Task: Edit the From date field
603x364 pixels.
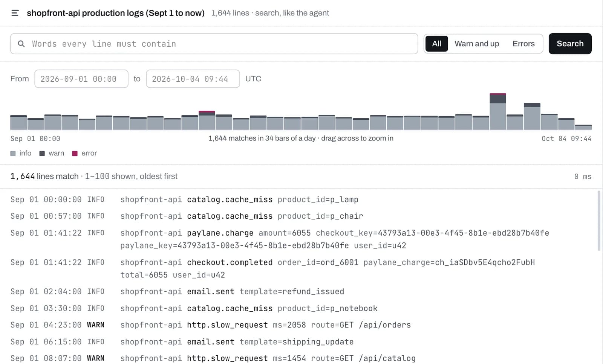Action: point(81,79)
